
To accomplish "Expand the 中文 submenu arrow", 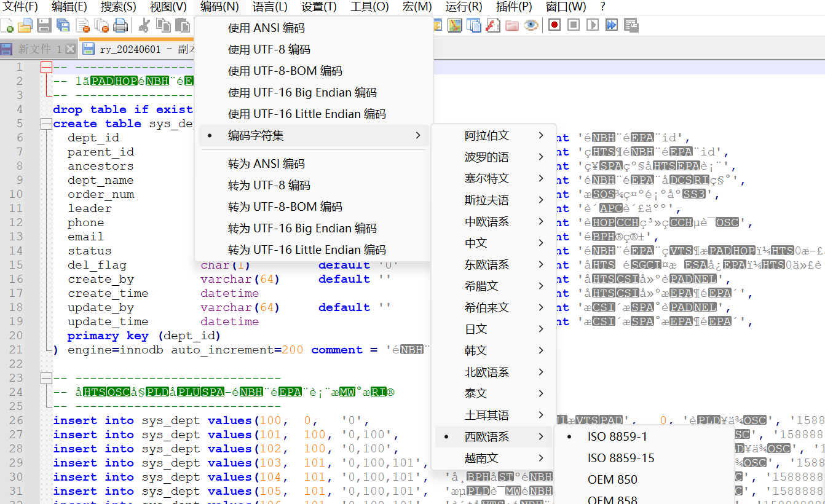I will tap(541, 243).
